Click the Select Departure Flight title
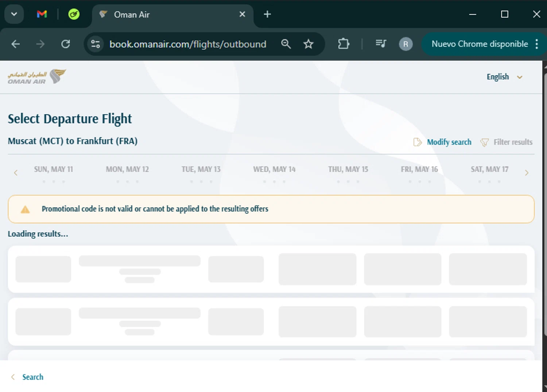The width and height of the screenshot is (547, 392). [70, 119]
